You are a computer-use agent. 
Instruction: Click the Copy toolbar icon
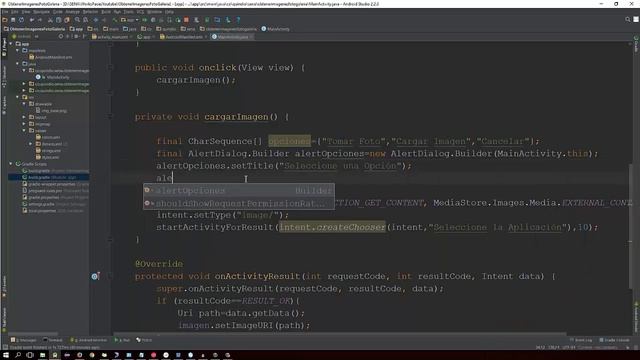[x=58, y=20]
